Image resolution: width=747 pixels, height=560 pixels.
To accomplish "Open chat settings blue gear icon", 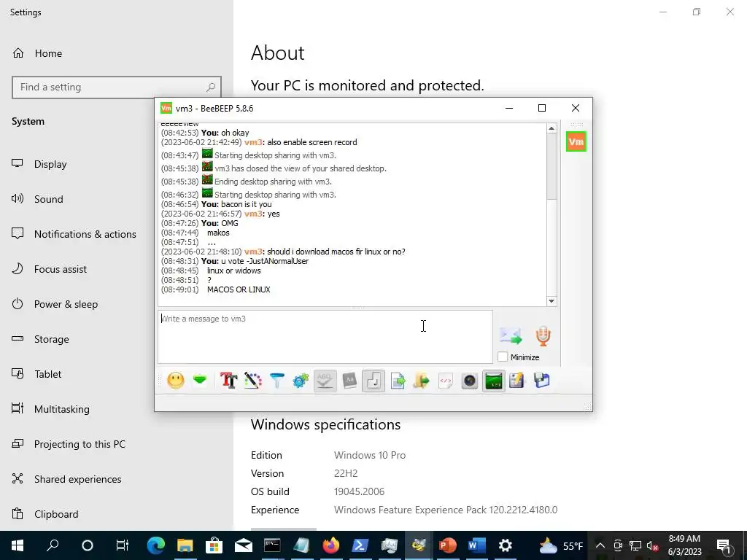I will click(301, 381).
